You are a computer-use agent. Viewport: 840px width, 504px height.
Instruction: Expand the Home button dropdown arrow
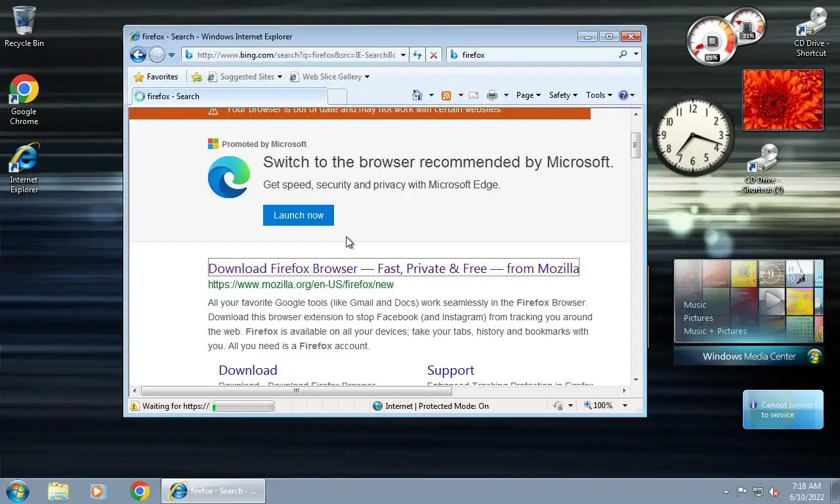[x=431, y=95]
